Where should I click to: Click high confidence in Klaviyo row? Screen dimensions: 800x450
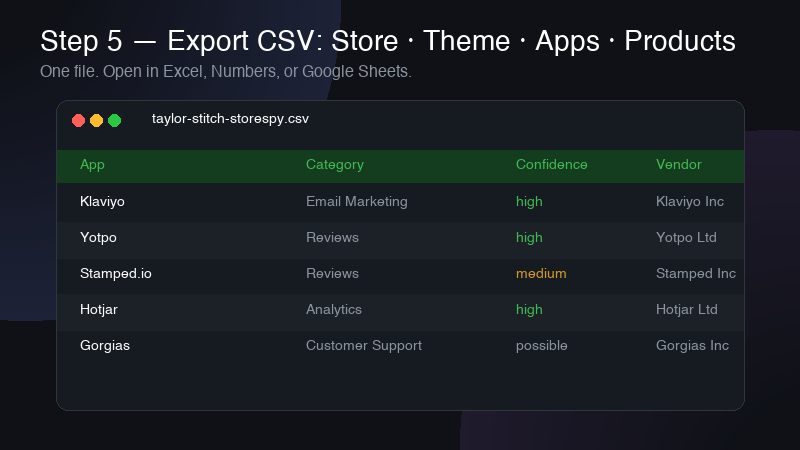pyautogui.click(x=529, y=202)
